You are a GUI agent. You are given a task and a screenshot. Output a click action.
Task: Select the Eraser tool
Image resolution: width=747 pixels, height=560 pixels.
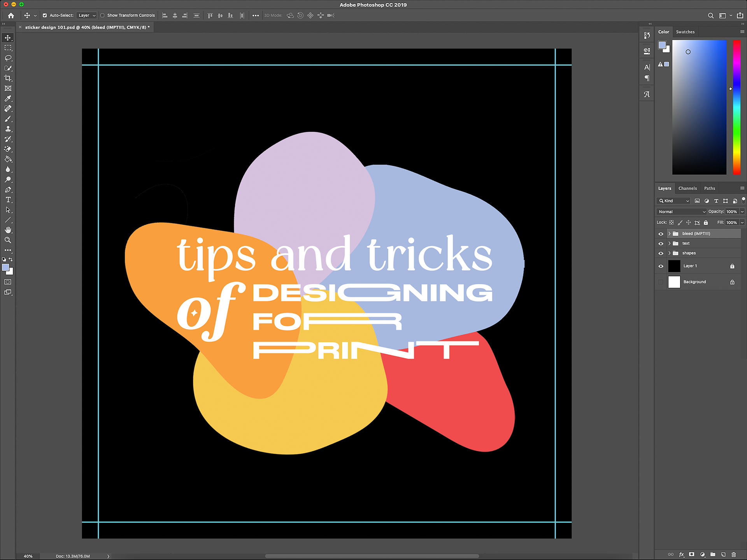coord(8,149)
